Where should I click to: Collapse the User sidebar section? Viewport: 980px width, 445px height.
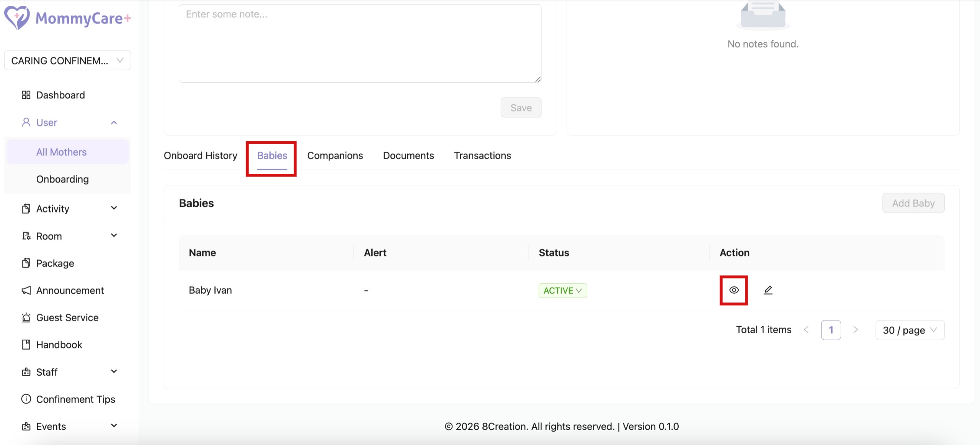(69, 123)
